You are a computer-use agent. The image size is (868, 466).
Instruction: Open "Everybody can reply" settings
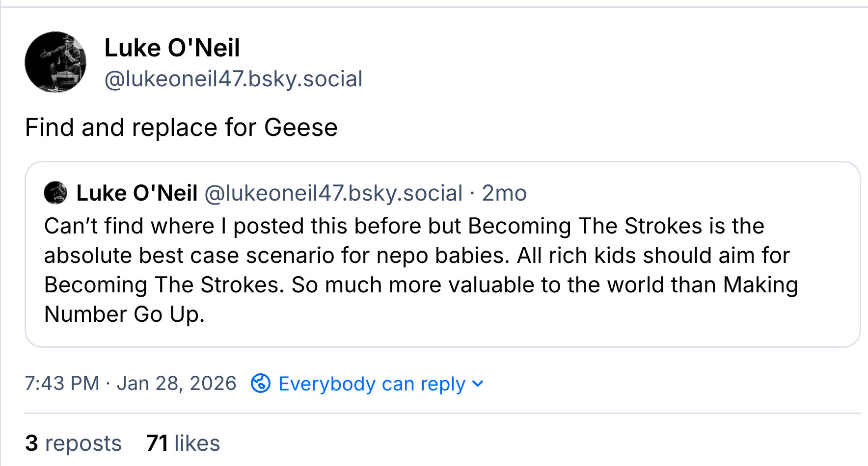point(372,384)
